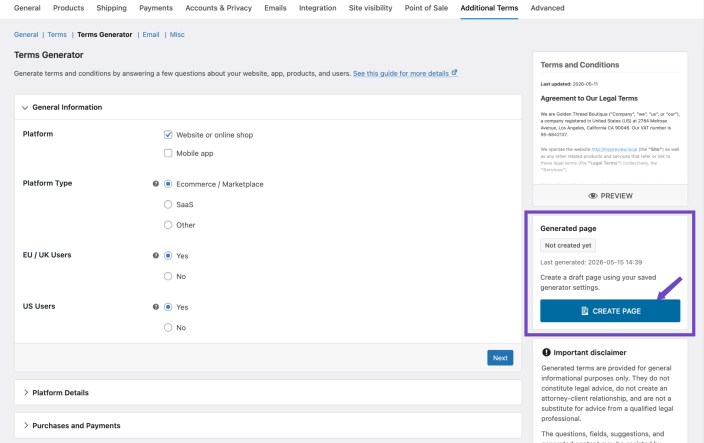Select Ecommerce / Marketplace platform type
The image size is (704, 443).
point(168,184)
